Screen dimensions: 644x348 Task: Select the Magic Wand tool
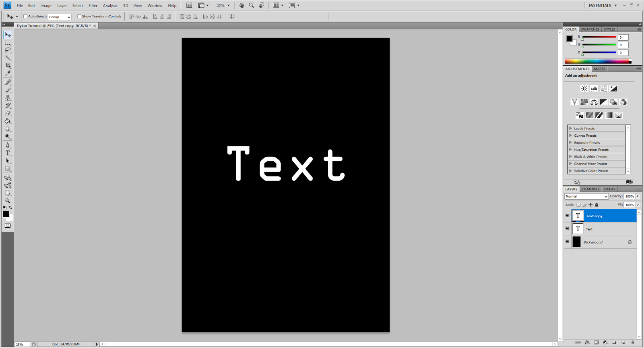pos(8,58)
